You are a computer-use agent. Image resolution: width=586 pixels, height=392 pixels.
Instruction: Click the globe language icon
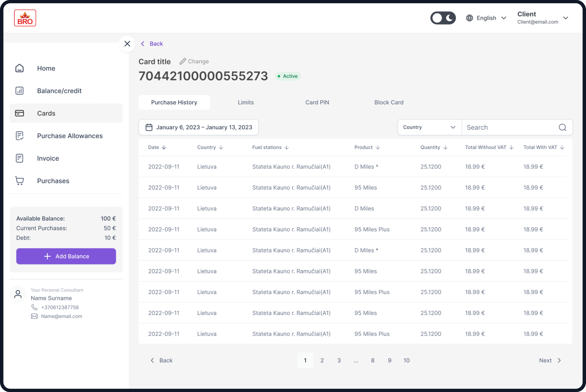pos(469,18)
